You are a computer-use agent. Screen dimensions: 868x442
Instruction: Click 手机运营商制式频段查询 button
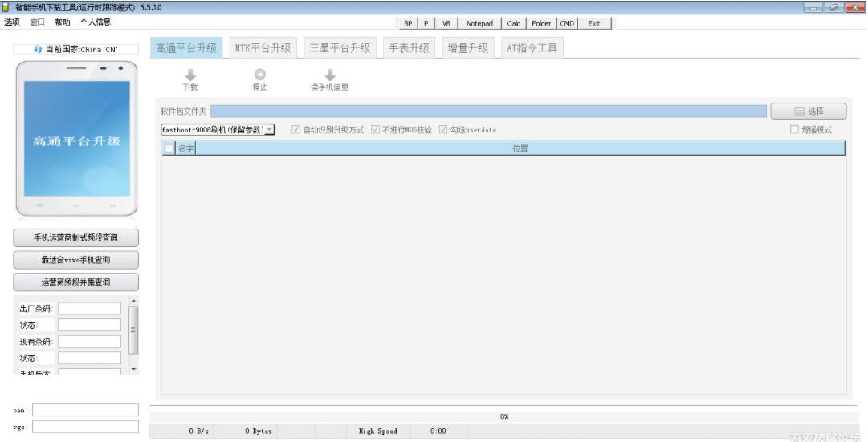pyautogui.click(x=76, y=237)
